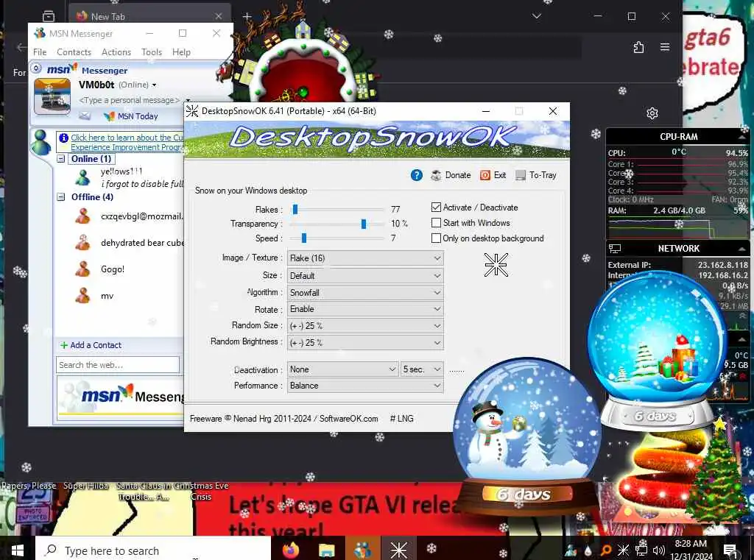This screenshot has height=560, width=754.
Task: Open File menu in MSN Messenger
Action: (x=40, y=52)
